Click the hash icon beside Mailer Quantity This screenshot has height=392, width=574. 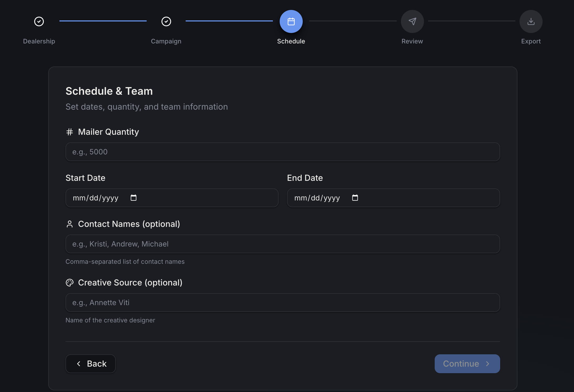pyautogui.click(x=69, y=132)
